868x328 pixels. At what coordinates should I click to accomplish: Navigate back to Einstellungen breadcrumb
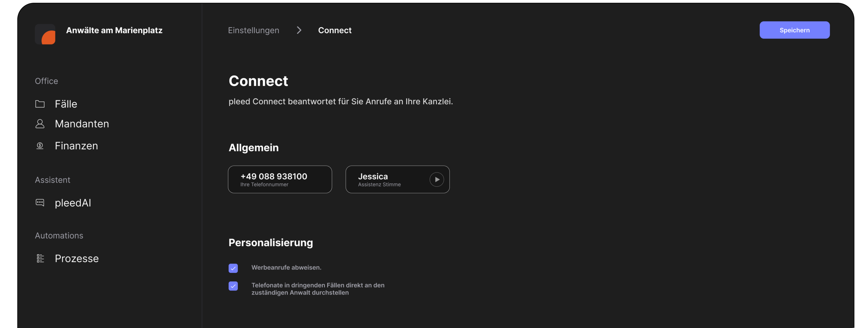(253, 30)
